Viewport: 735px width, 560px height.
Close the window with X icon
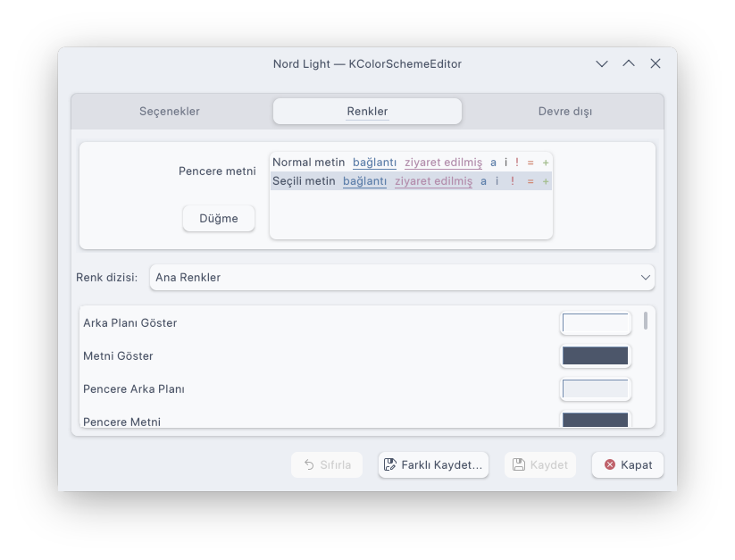coord(656,63)
